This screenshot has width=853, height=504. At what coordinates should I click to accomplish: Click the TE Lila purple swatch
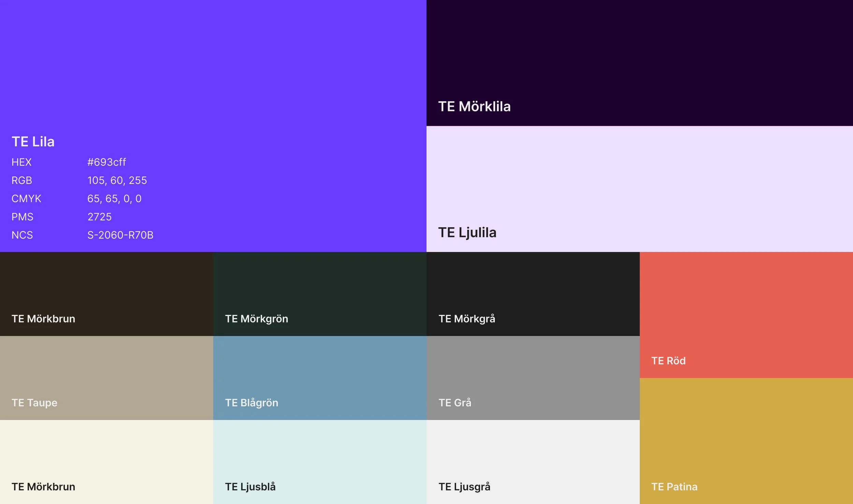(x=239, y=68)
